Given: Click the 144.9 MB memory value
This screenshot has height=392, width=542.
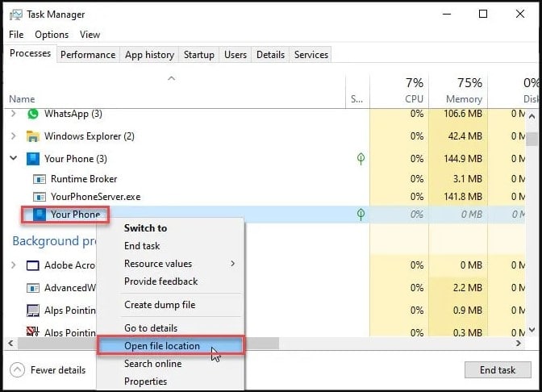Looking at the screenshot, I should point(463,159).
